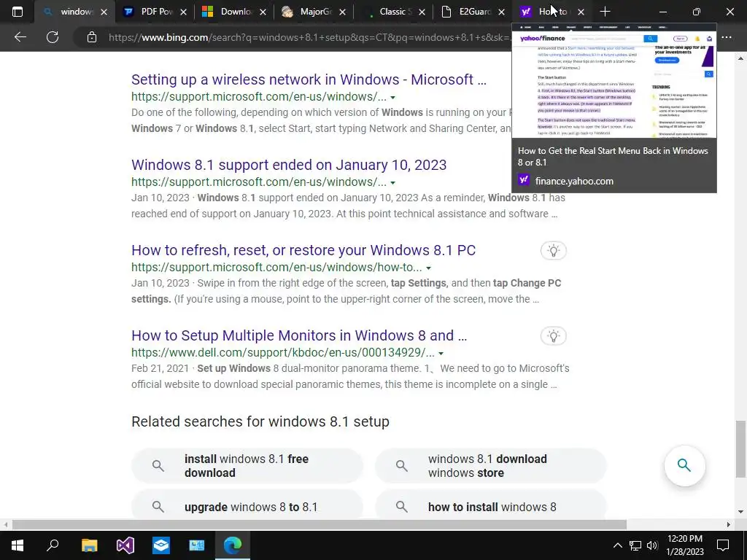Close the MajorGeeks tab

pyautogui.click(x=343, y=12)
